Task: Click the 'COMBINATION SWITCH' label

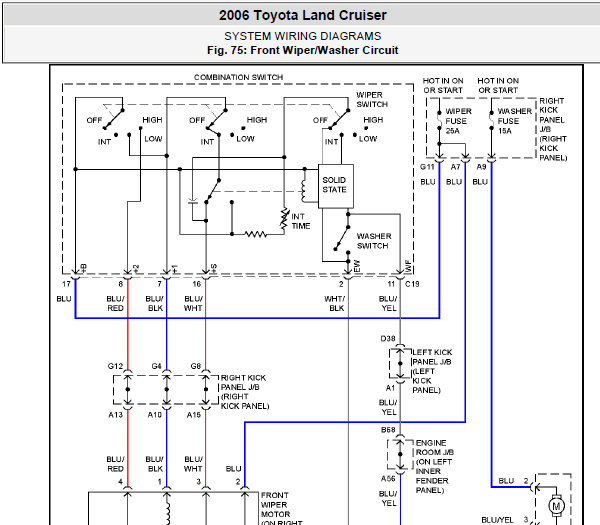Action: click(238, 77)
